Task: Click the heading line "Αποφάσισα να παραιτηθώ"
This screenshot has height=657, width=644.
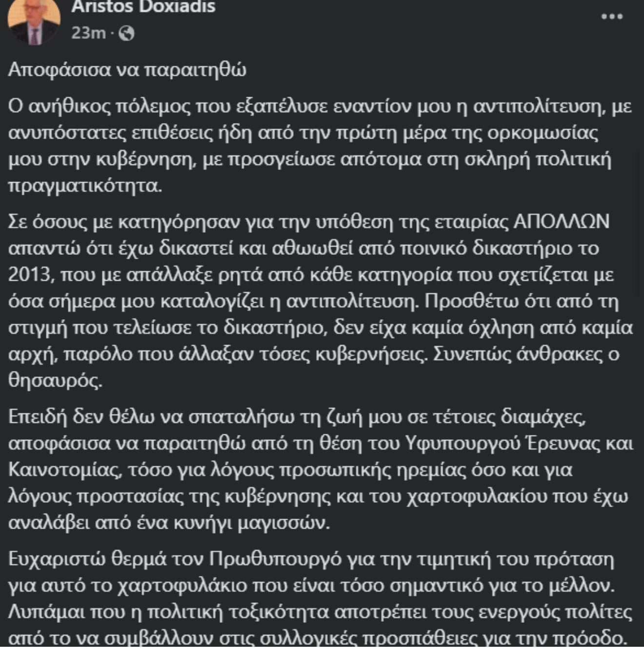Action: (x=127, y=70)
